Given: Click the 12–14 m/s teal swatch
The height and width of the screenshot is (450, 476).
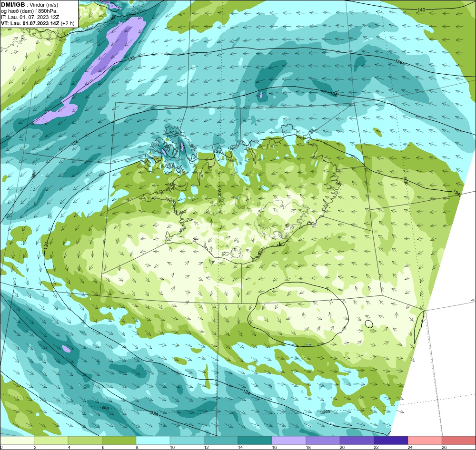Looking at the screenshot, I should pos(221,440).
